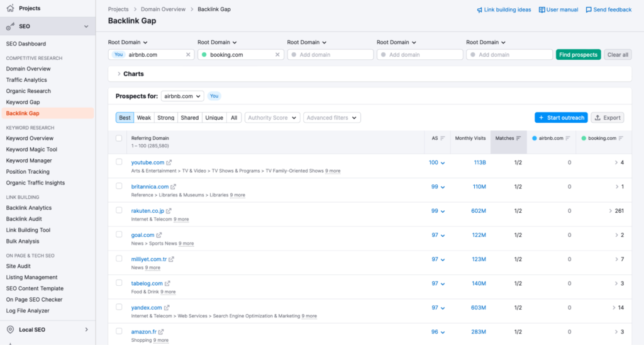Open amazon.fr via external link icon

tap(161, 332)
